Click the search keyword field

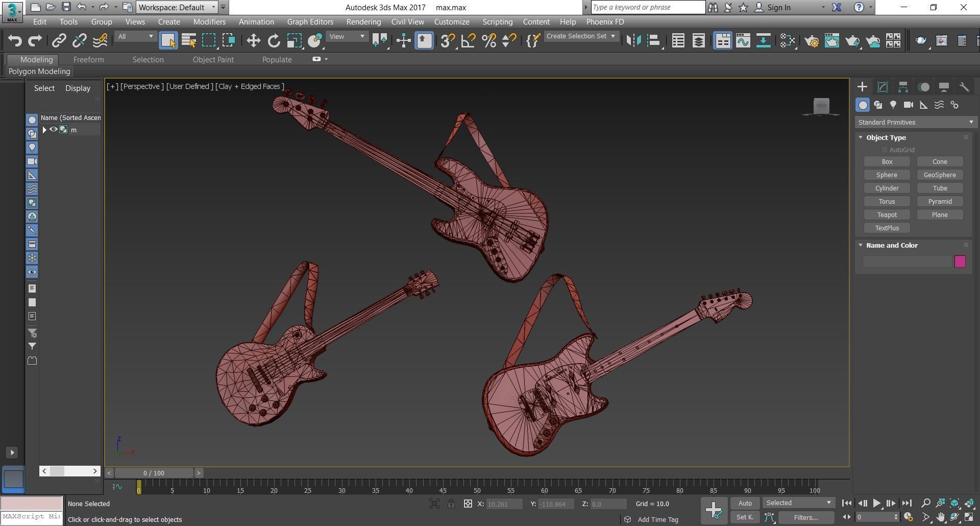coord(648,7)
